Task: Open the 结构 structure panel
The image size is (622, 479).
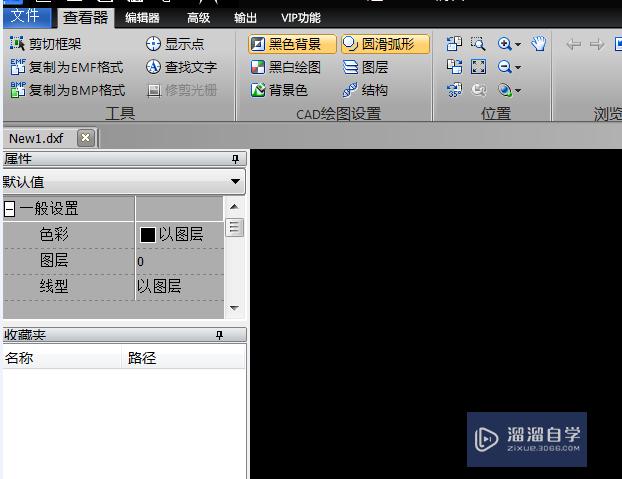Action: (x=365, y=90)
